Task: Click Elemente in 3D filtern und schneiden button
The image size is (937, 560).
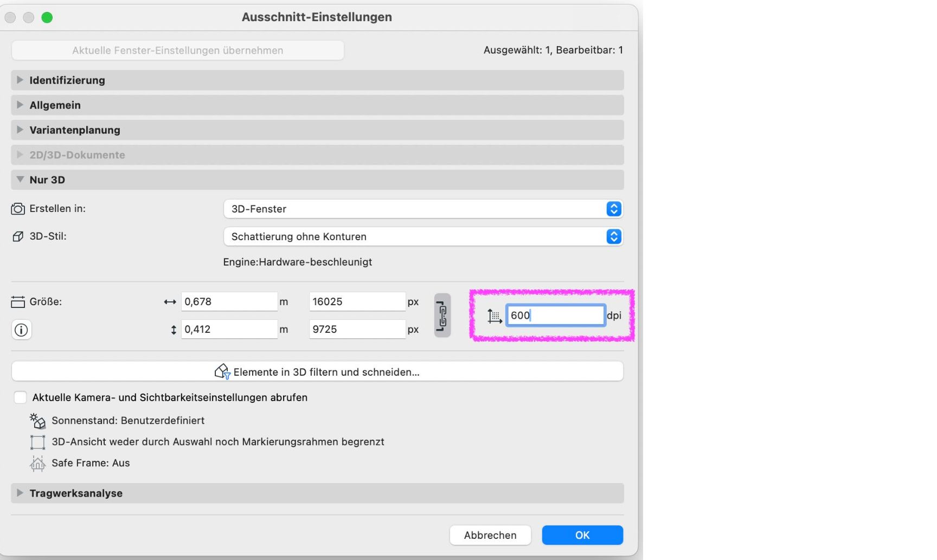Action: [x=317, y=372]
